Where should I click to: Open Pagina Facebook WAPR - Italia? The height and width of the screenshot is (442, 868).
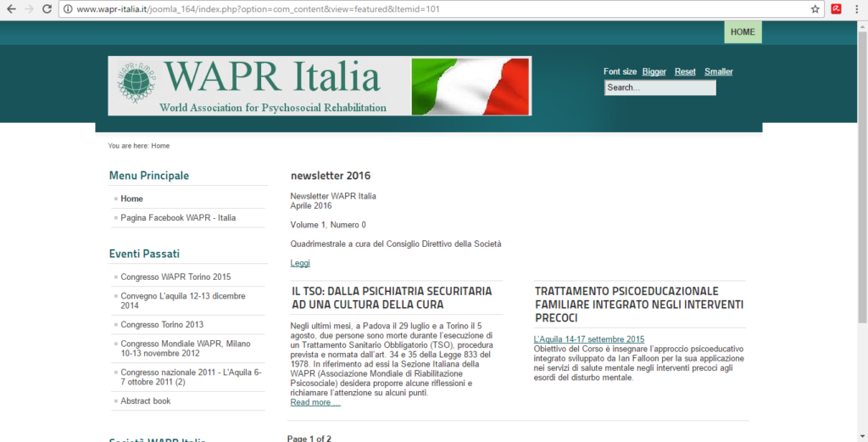178,218
